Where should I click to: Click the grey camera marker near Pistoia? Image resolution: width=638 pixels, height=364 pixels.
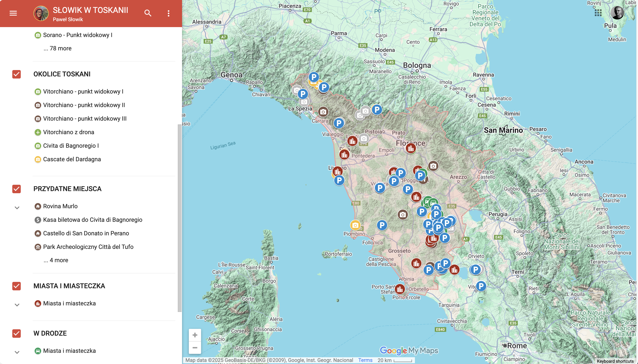coord(364,138)
